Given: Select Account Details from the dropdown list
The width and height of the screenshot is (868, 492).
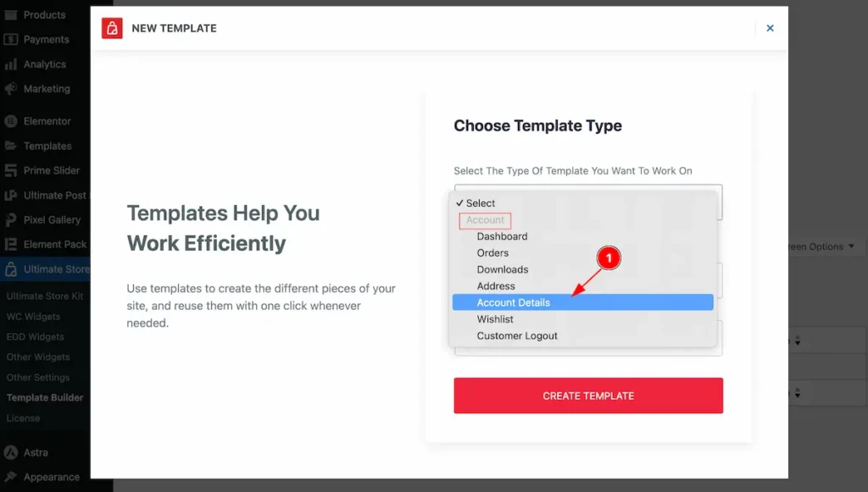Looking at the screenshot, I should pos(513,302).
